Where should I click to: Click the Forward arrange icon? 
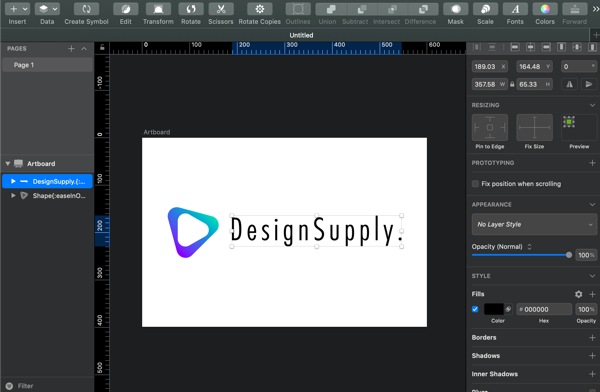click(x=574, y=9)
